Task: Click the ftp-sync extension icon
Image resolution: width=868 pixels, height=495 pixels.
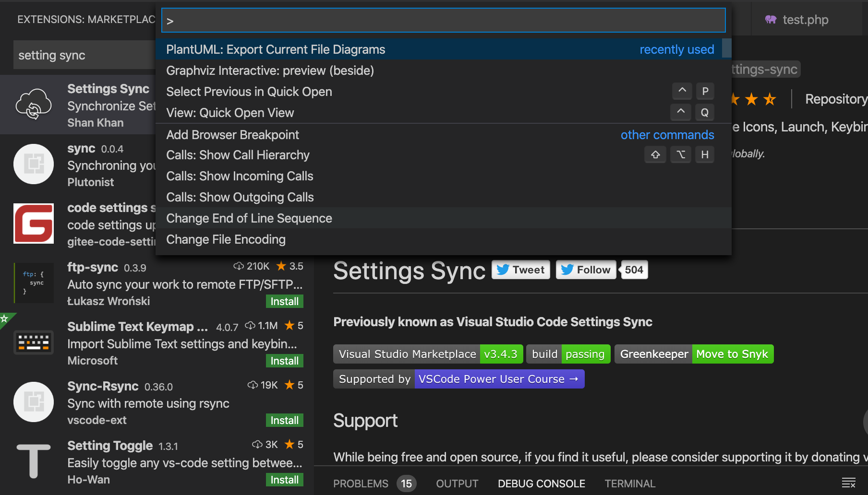Action: 34,283
